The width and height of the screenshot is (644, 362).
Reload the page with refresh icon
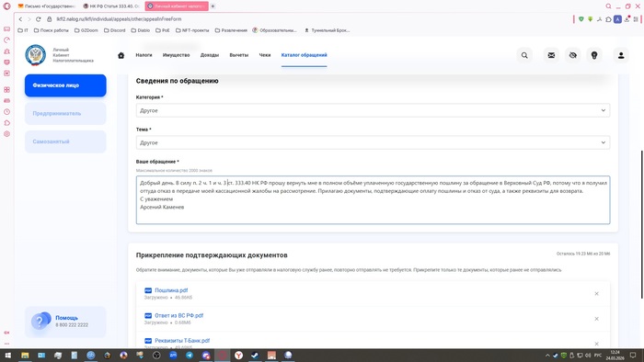coord(39,19)
